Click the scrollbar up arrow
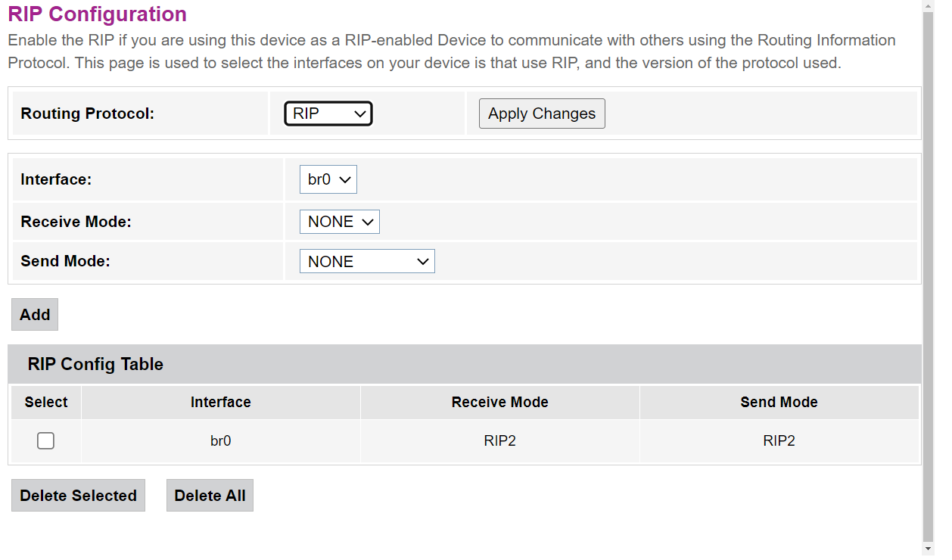The image size is (952, 560). pos(929,6)
